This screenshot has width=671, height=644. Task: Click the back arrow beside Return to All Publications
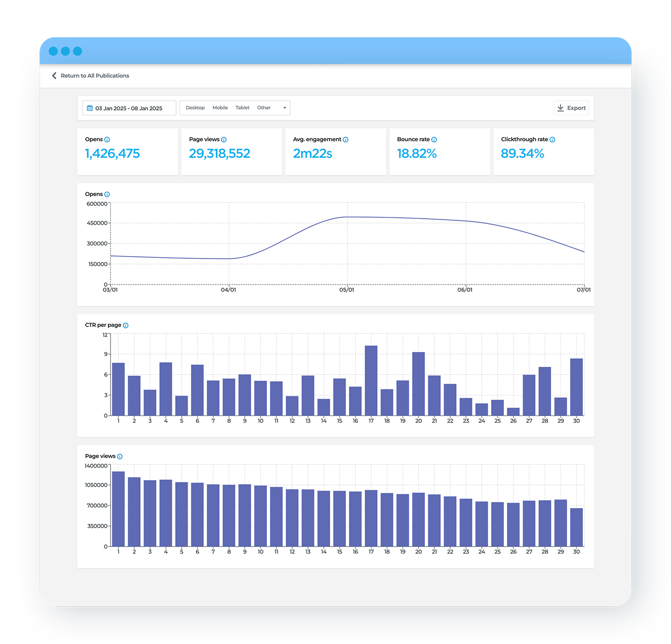(54, 75)
